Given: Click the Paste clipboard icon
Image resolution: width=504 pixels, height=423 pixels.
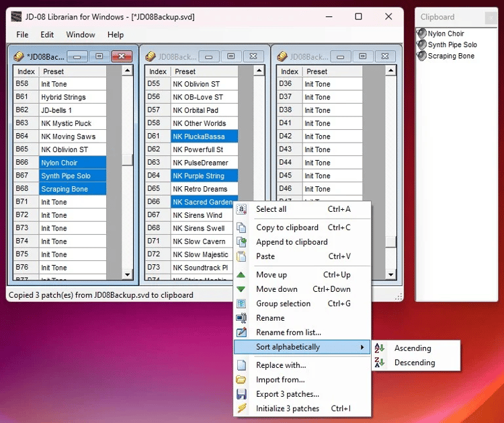Looking at the screenshot, I should coord(241,256).
